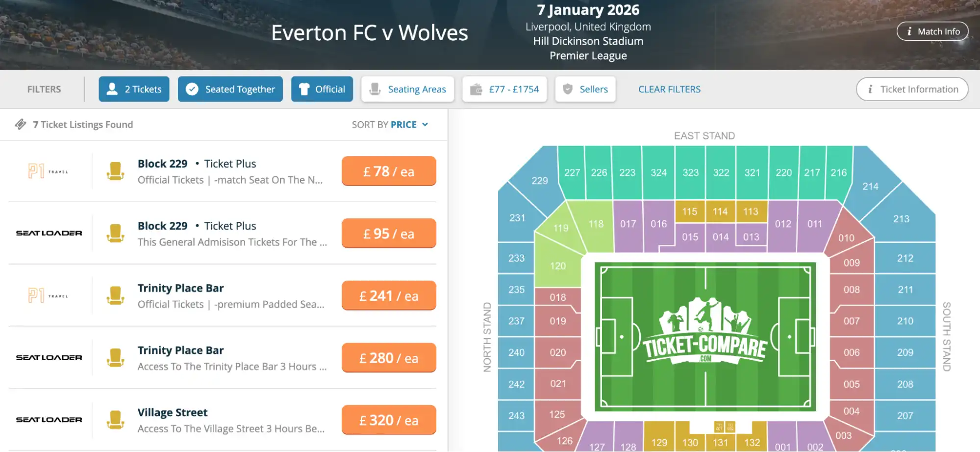Toggle the 2 Tickets quantity filter

tap(134, 89)
